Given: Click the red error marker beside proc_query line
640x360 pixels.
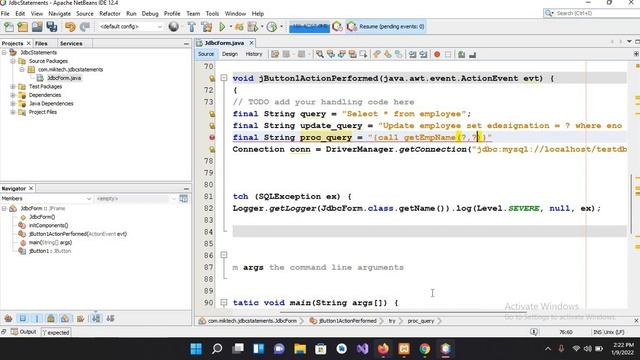Looking at the screenshot, I should (212, 138).
